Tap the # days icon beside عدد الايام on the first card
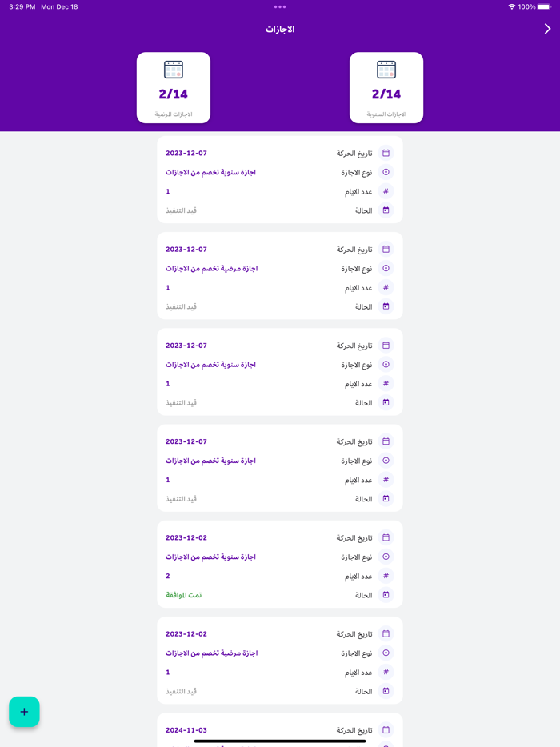This screenshot has height=747, width=560. click(386, 191)
